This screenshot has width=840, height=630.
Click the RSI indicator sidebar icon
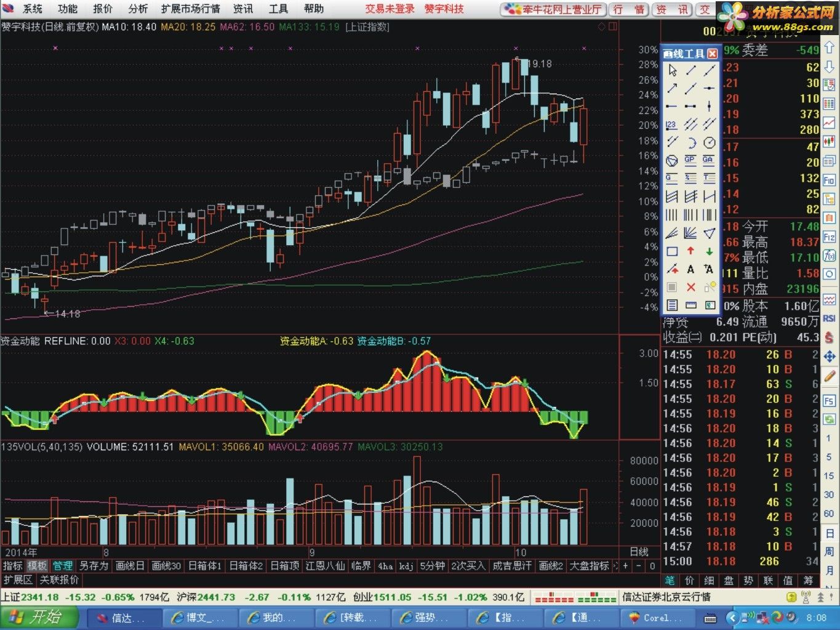click(829, 318)
